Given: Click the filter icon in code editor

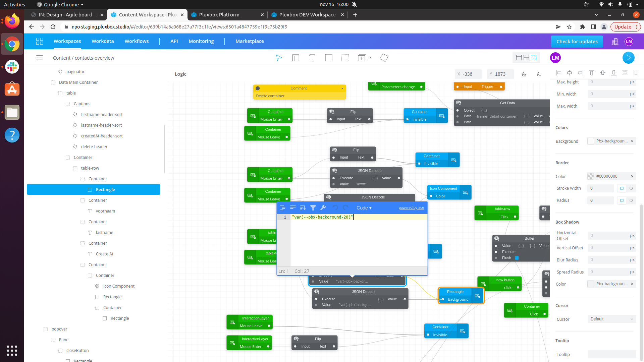Looking at the screenshot, I should [x=313, y=208].
